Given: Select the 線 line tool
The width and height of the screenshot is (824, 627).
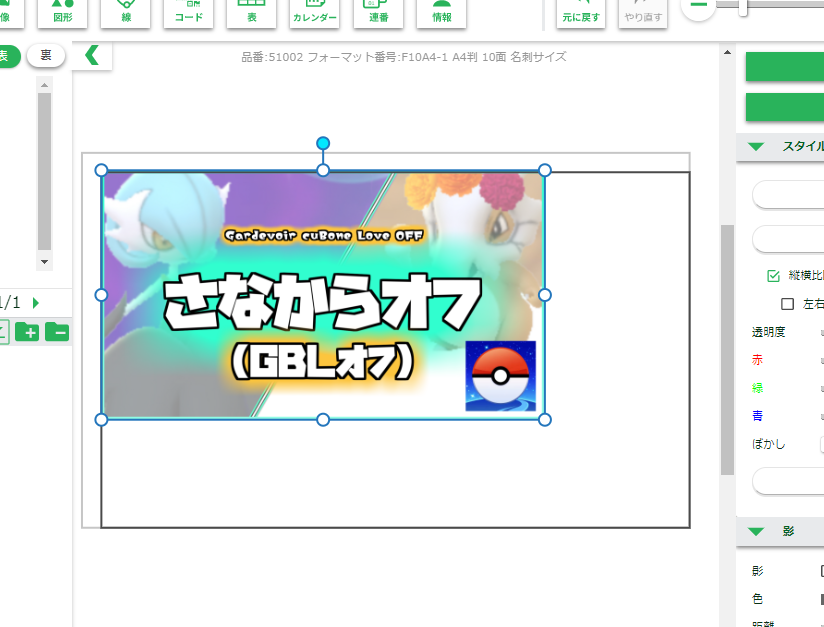Looking at the screenshot, I should point(126,13).
